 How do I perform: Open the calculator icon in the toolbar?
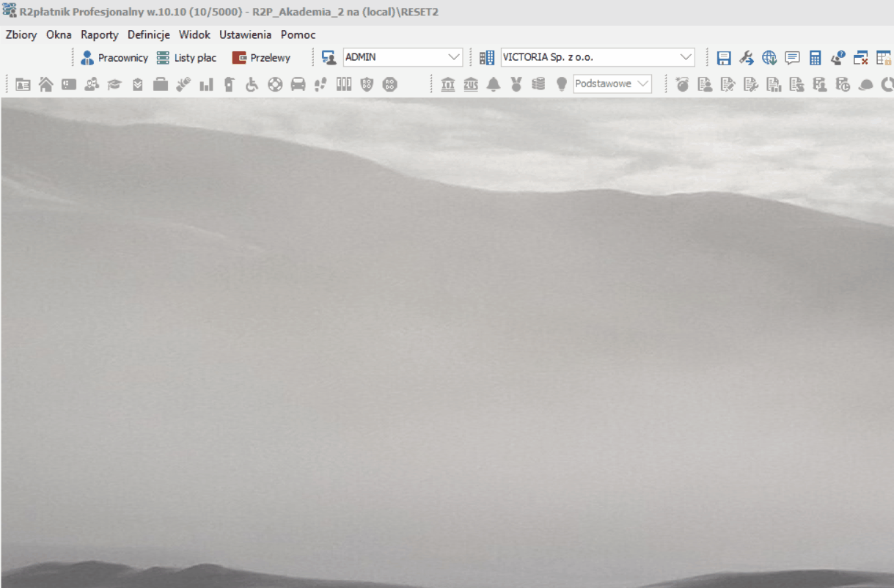pyautogui.click(x=815, y=58)
